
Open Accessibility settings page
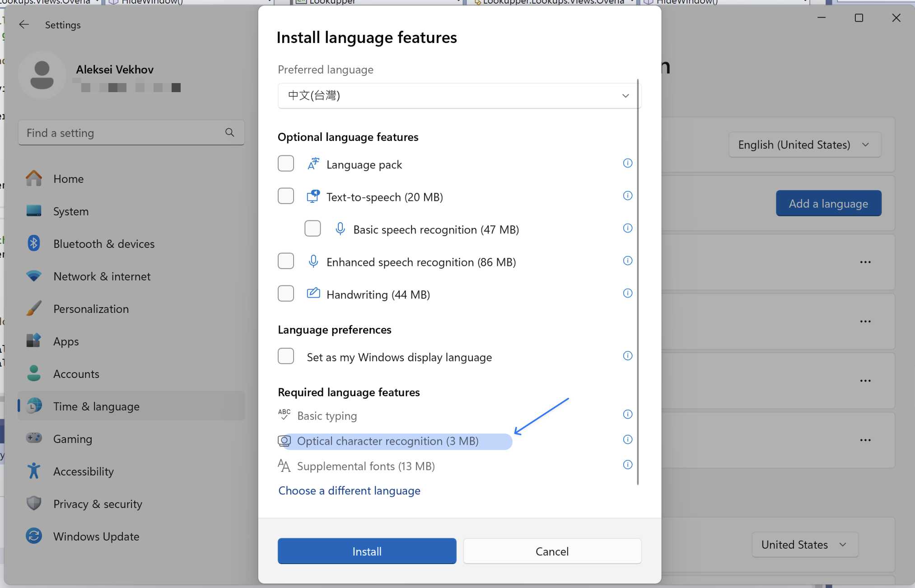coord(131,471)
